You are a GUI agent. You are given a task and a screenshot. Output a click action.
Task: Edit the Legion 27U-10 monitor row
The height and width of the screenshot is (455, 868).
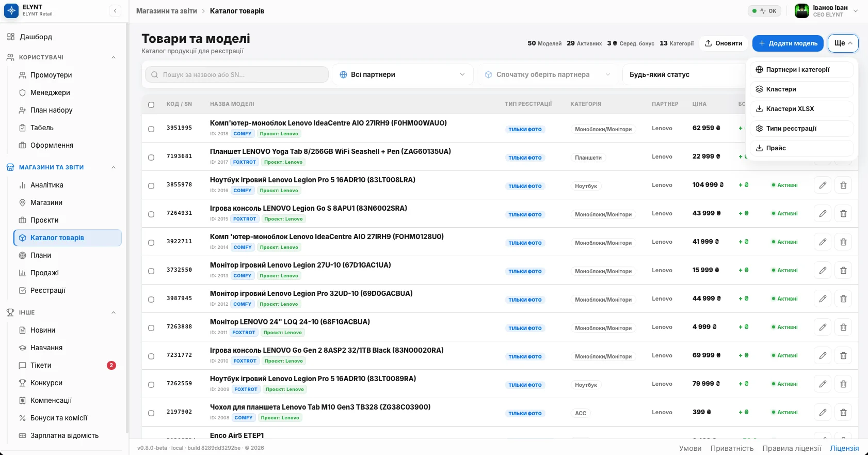pyautogui.click(x=823, y=270)
